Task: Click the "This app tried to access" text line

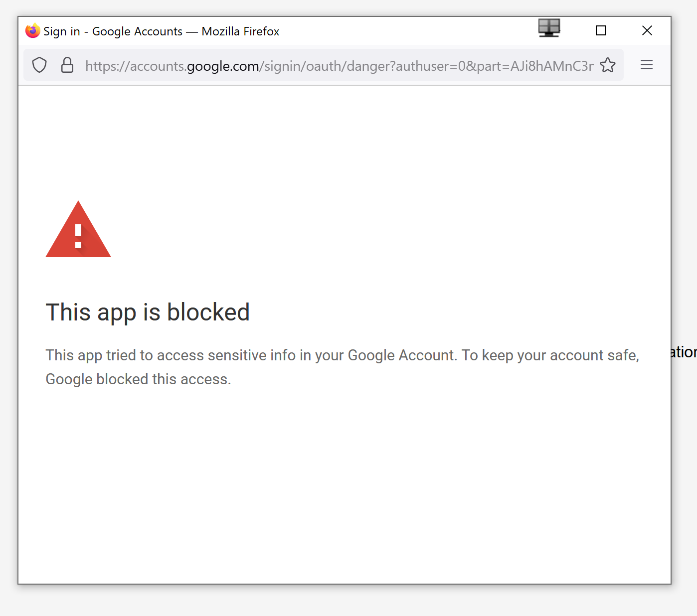Action: pyautogui.click(x=342, y=355)
